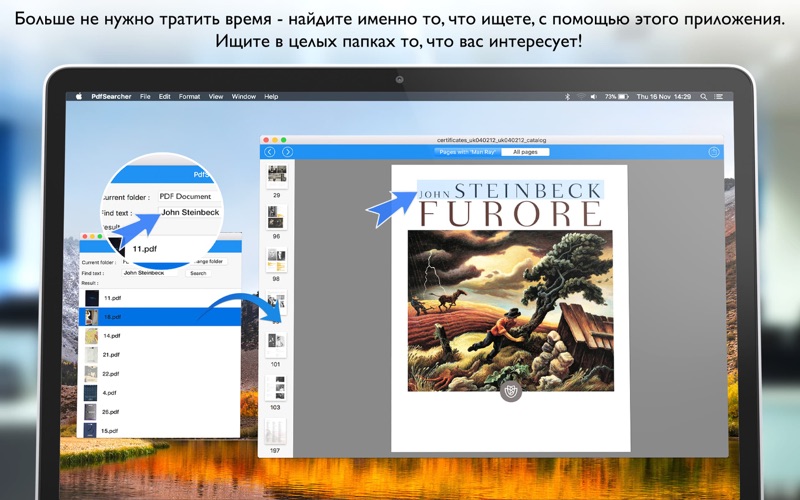
Task: Open the notification center list icon
Action: tap(718, 96)
